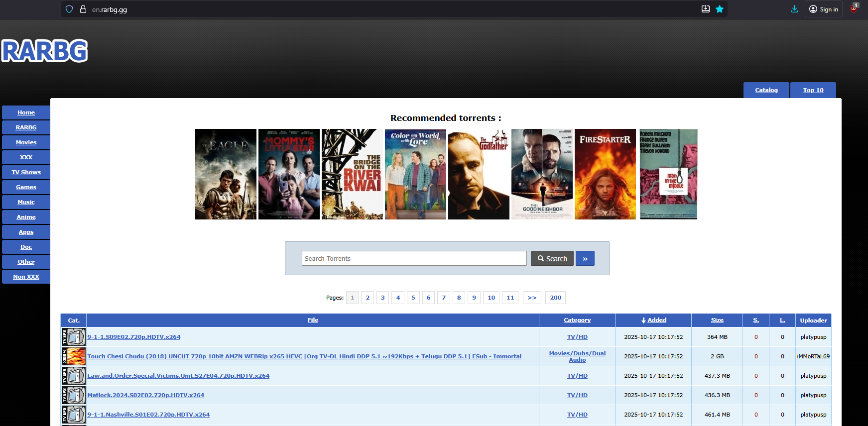Open the Music section
This screenshot has width=868, height=426.
[26, 202]
